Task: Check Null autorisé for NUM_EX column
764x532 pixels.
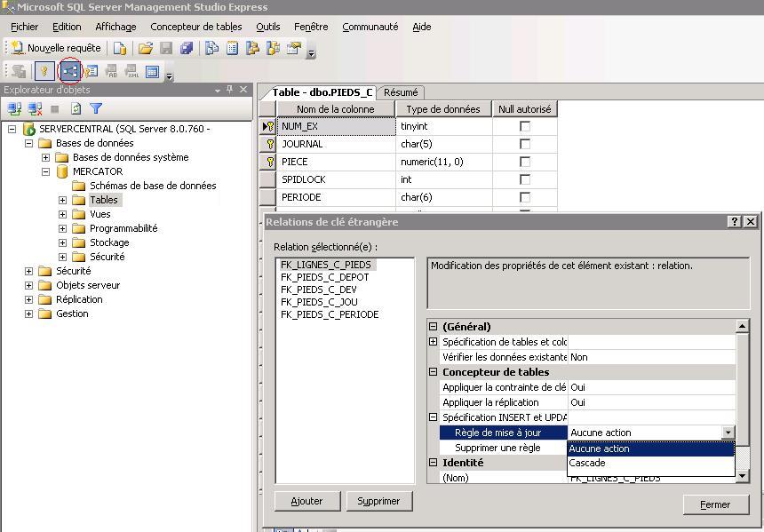Action: 525,126
